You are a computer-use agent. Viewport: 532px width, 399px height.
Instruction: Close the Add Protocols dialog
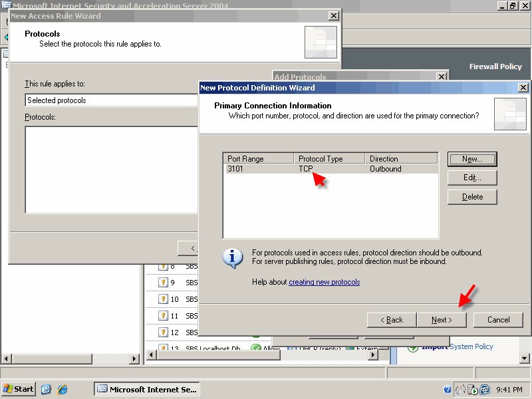click(442, 76)
